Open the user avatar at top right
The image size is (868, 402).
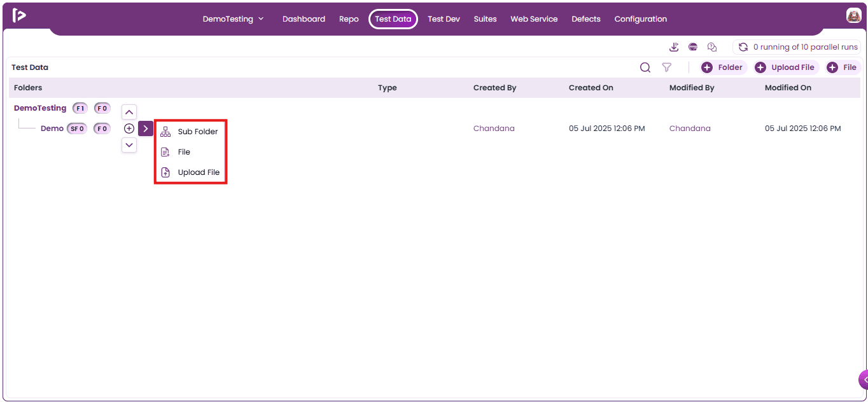tap(853, 16)
